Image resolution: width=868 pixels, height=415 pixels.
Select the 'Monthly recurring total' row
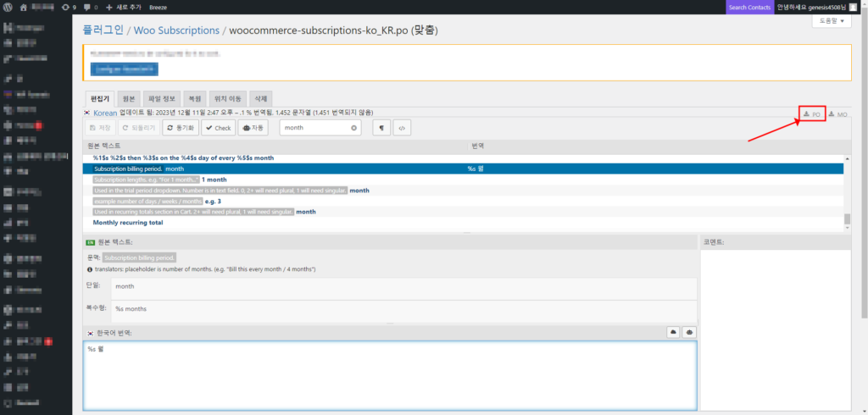[x=464, y=223]
